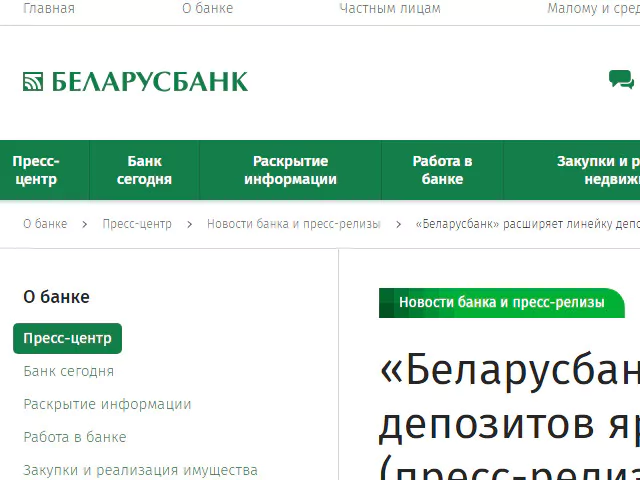Click Пресс-центр breadcrumb link
Screen dimensions: 640x480
[x=137, y=224]
